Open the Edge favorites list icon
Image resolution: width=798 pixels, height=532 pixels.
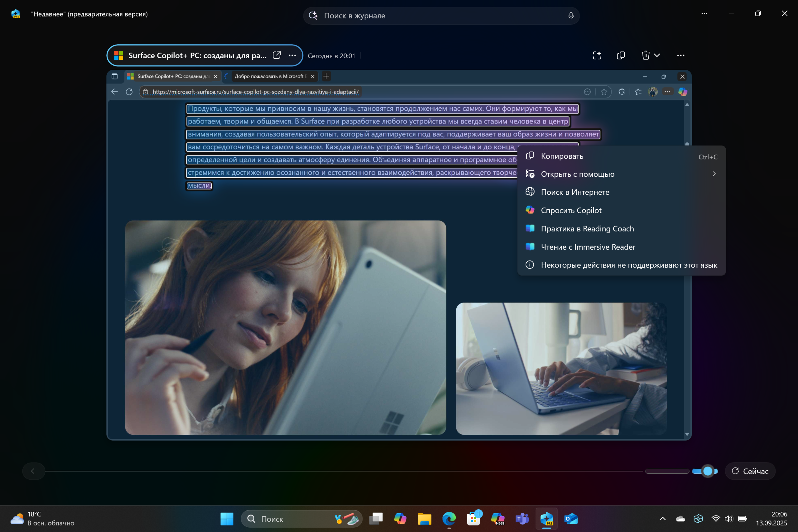638,92
